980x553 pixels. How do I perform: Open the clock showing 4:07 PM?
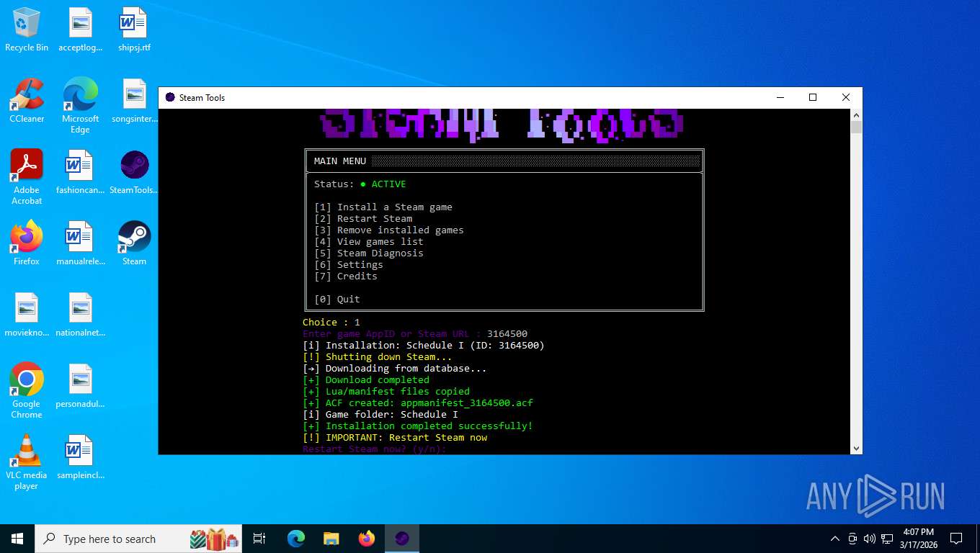point(918,539)
